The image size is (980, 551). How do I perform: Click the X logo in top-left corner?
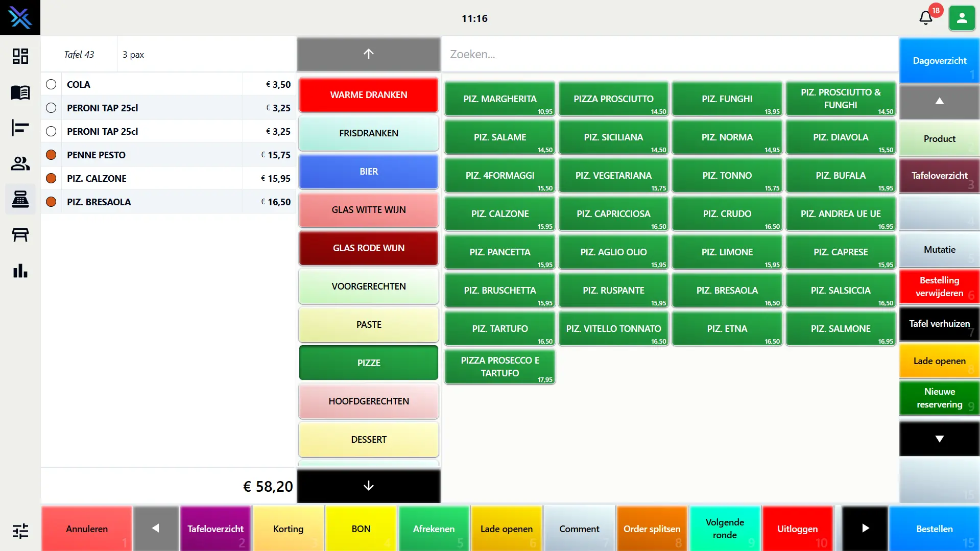point(20,18)
